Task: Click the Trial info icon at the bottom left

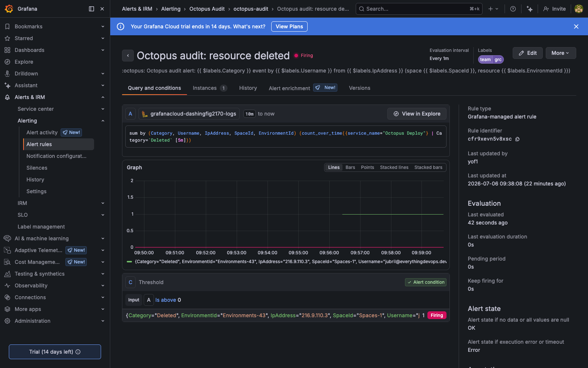Action: [x=78, y=352]
